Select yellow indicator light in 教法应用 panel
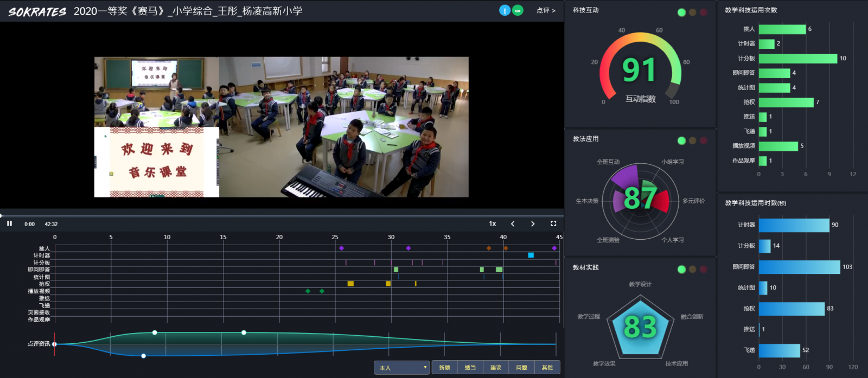 692,141
